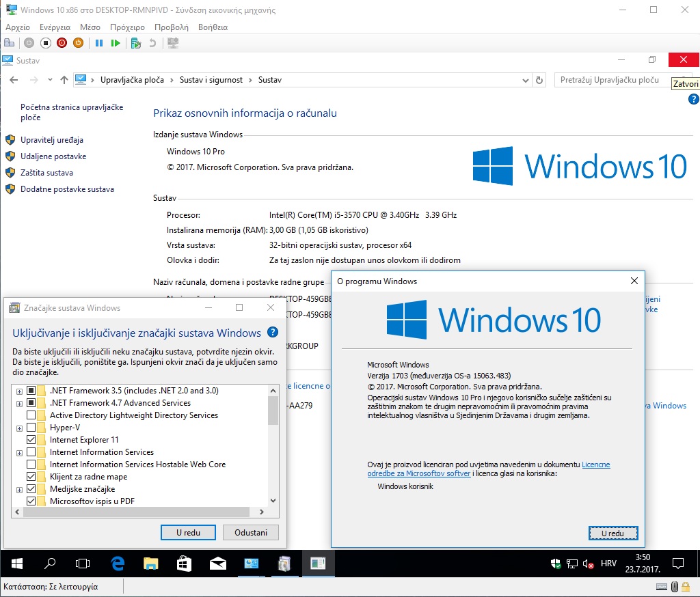Uncheck Medijske značajke

pos(31,489)
